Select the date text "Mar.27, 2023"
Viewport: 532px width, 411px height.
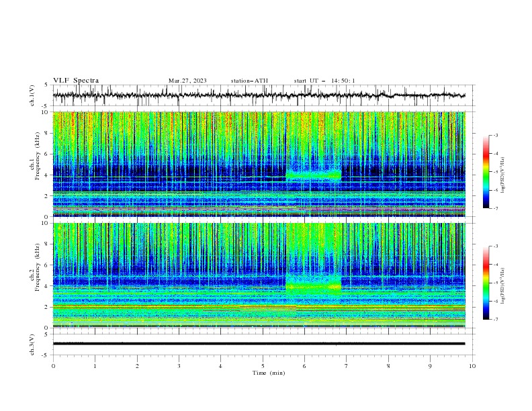(187, 81)
